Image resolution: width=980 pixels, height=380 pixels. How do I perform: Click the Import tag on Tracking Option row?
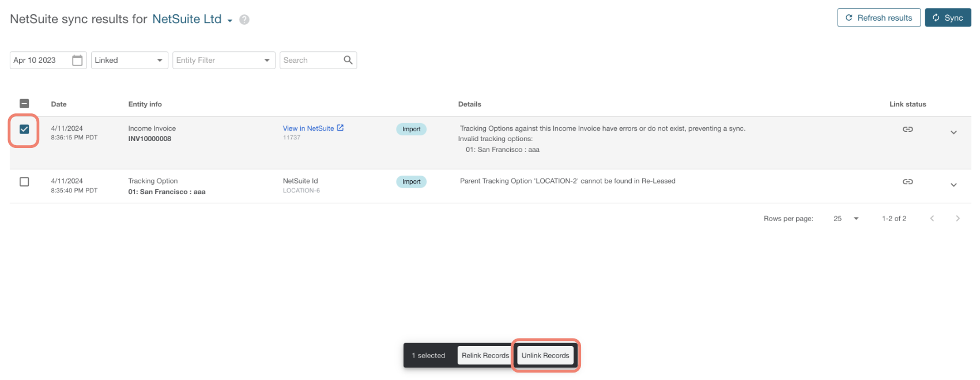(412, 181)
